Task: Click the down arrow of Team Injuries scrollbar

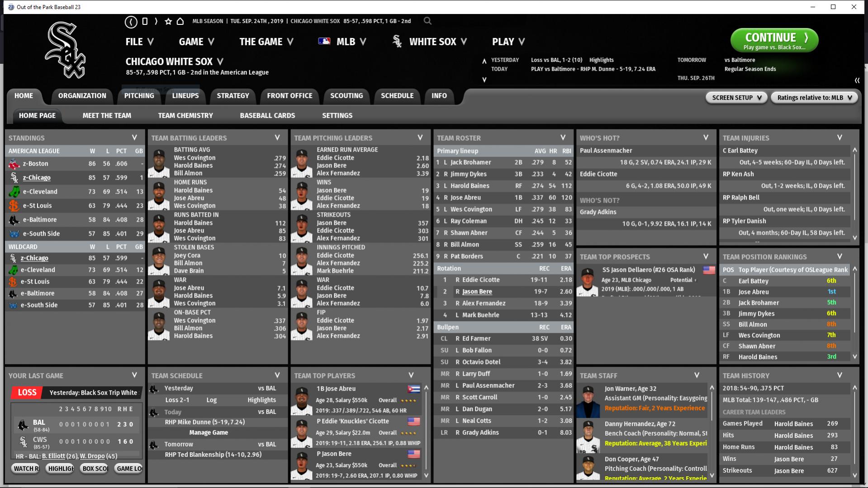Action: tap(855, 237)
